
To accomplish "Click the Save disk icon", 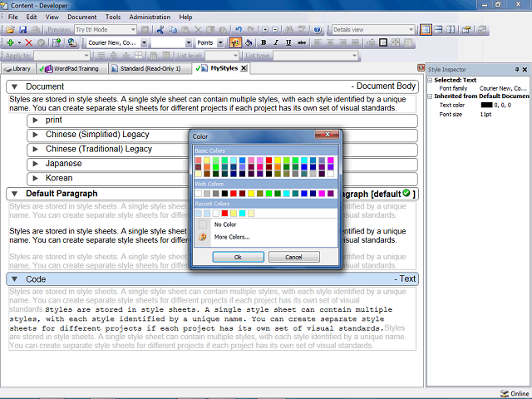I will (22, 30).
